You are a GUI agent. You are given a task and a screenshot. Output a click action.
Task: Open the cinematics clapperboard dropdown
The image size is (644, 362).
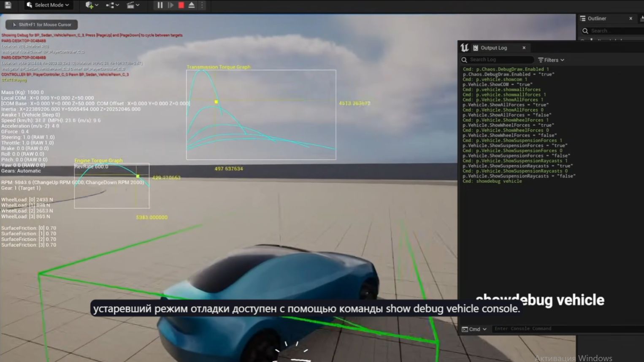click(x=133, y=5)
